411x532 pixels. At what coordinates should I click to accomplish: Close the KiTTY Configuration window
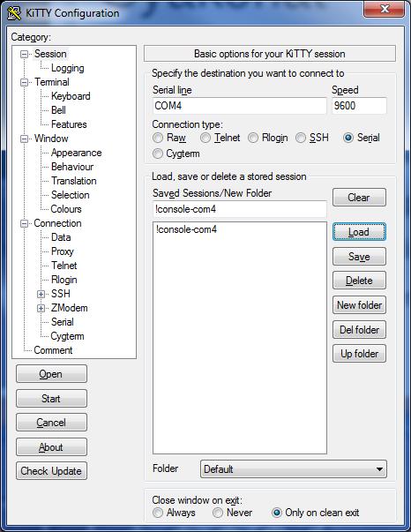384,9
